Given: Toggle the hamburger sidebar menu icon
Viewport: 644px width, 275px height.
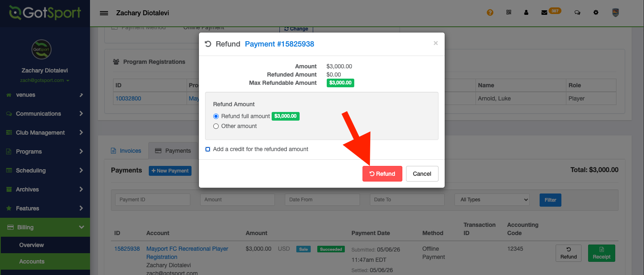Looking at the screenshot, I should point(104,13).
